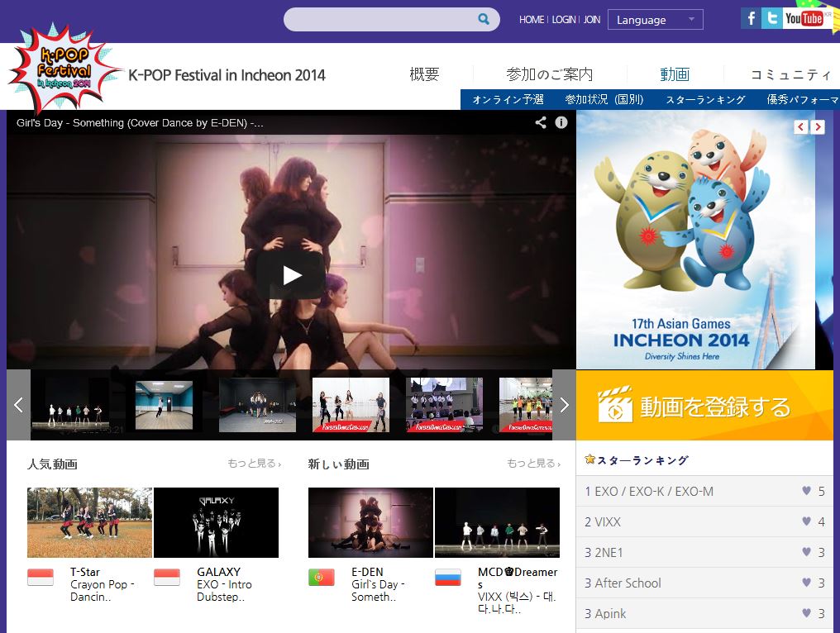The width and height of the screenshot is (840, 633).
Task: Click 動画を登録する button
Action: click(704, 406)
